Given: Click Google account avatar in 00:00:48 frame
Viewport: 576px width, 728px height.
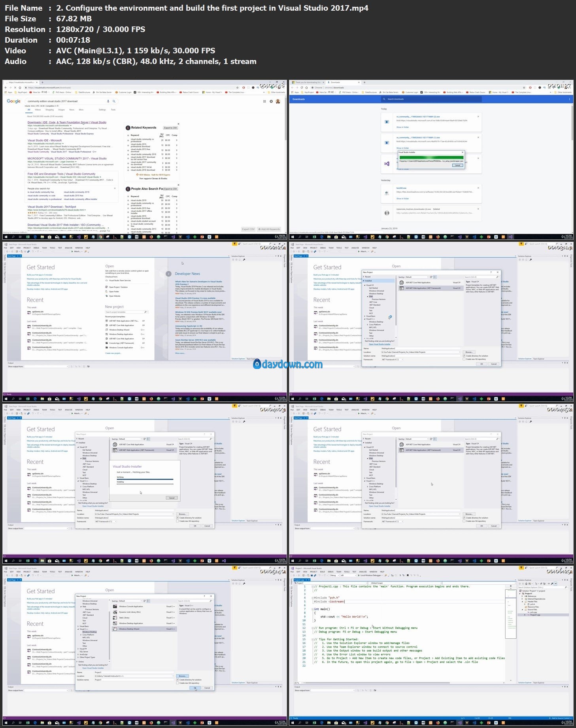Looking at the screenshot, I should tap(278, 102).
